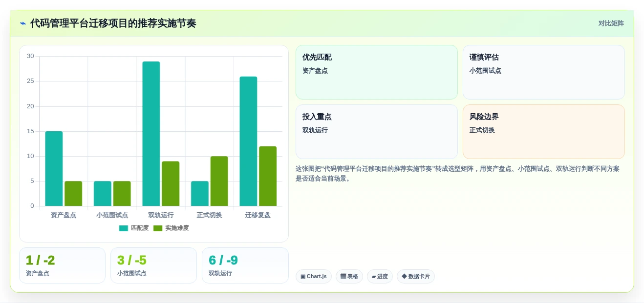Click the teal 匹配度 bar for 资产盘点
The width and height of the screenshot is (644, 303).
(x=54, y=169)
